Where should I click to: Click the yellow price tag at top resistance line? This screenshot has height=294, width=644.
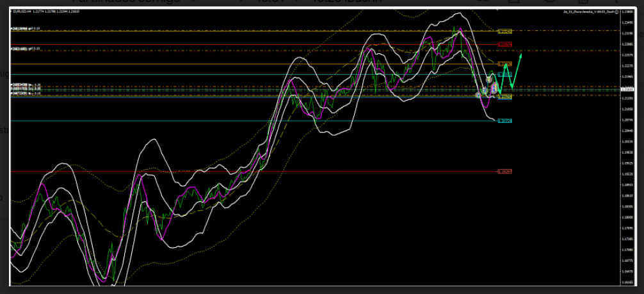point(504,31)
